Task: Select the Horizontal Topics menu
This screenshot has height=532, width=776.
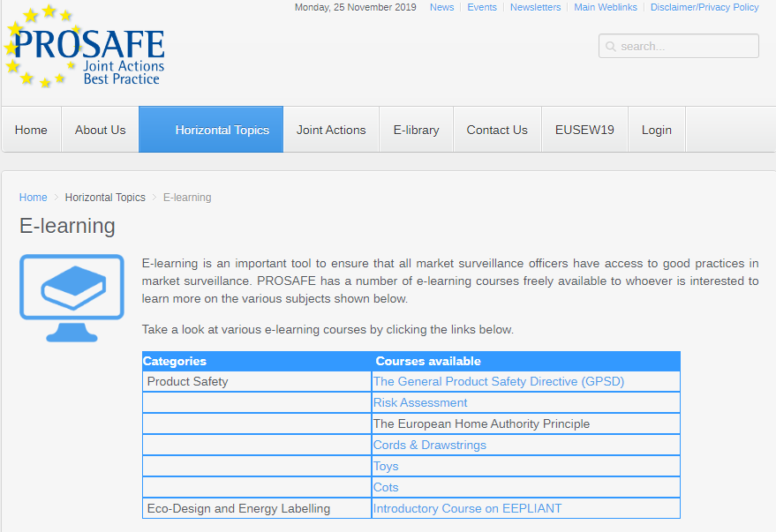Action: (x=211, y=130)
